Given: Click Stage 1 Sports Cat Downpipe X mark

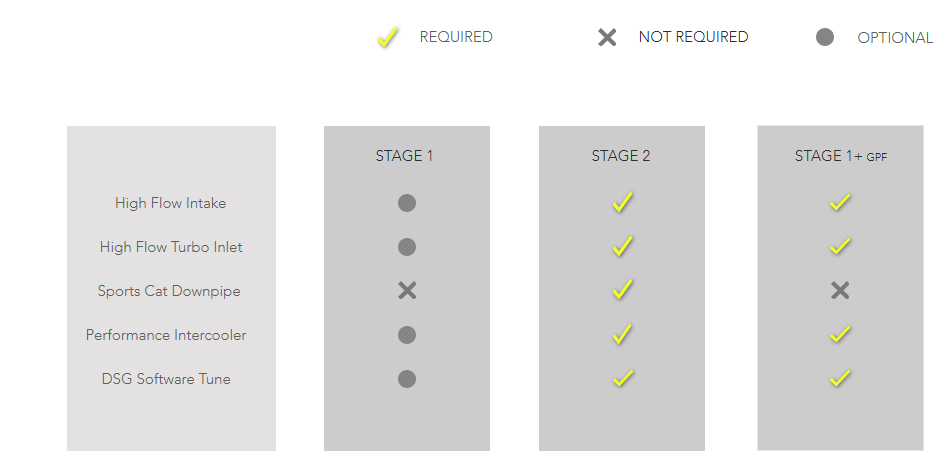Looking at the screenshot, I should 407,291.
